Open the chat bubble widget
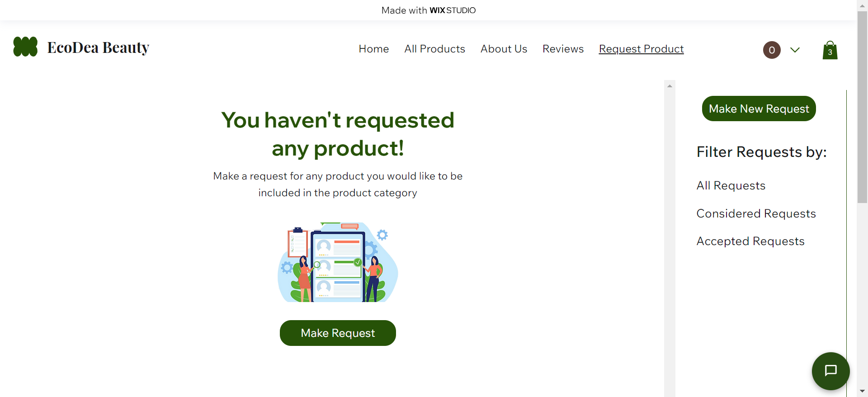This screenshot has width=868, height=397. 831,371
